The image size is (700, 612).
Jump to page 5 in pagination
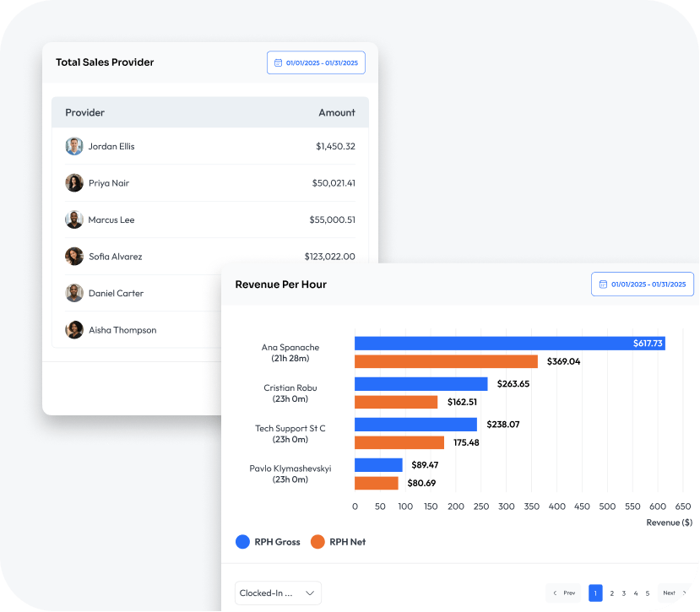pos(648,593)
